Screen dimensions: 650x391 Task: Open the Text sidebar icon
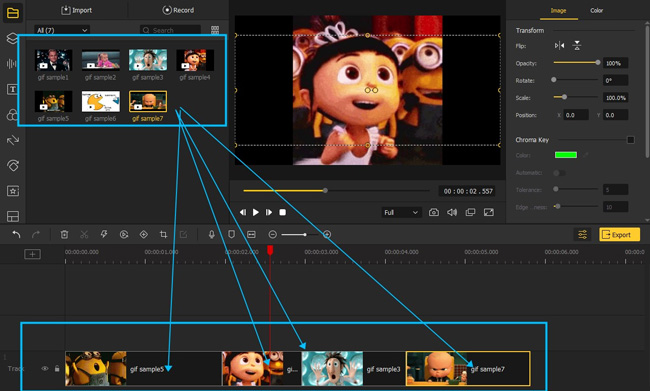[12, 89]
